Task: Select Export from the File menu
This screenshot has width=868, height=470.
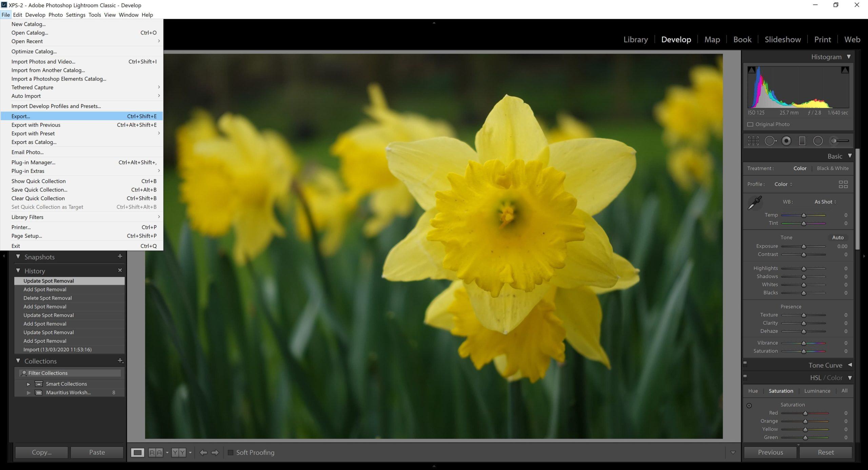Action: 20,116
